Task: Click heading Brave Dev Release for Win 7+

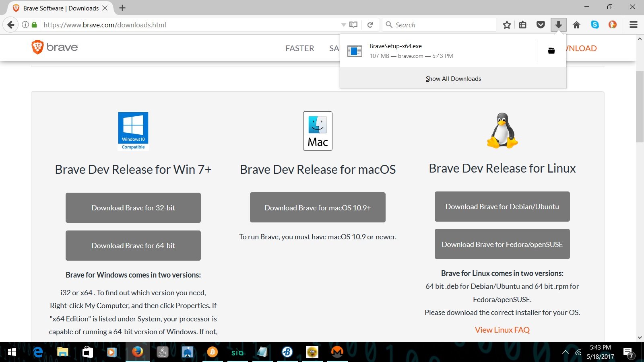Action: [x=133, y=169]
